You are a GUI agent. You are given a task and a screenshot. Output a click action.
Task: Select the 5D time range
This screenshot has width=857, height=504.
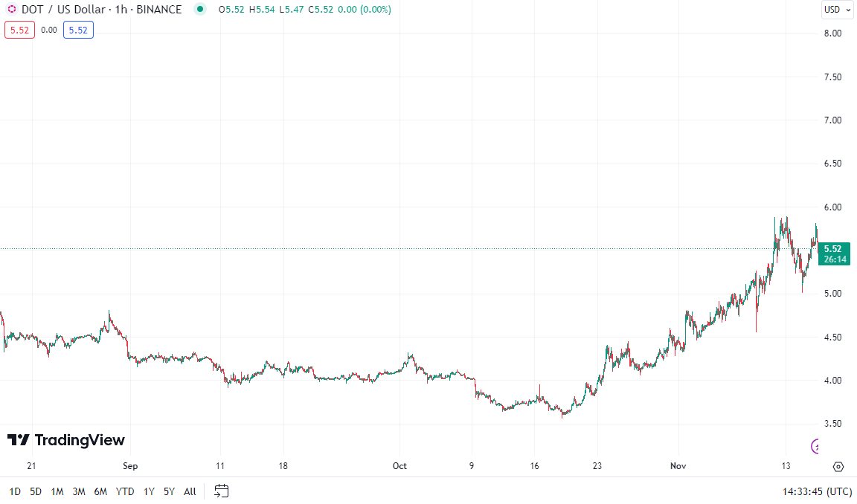pyautogui.click(x=36, y=491)
